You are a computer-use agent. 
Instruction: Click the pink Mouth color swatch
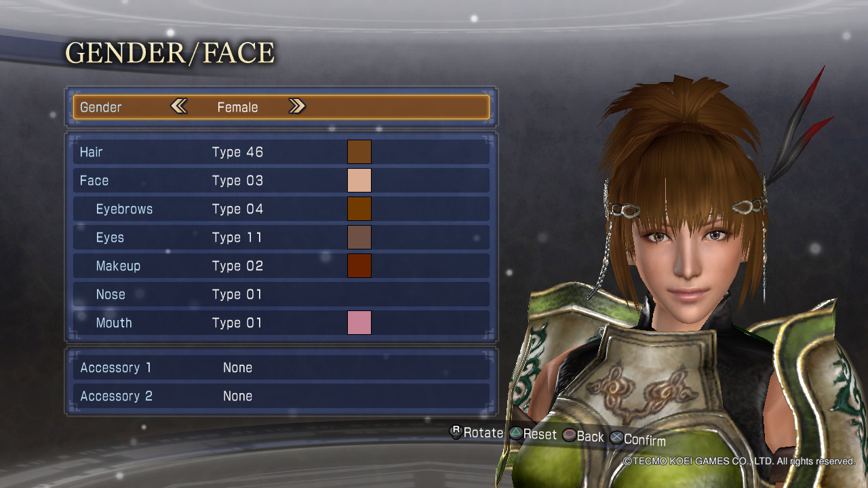pyautogui.click(x=359, y=323)
